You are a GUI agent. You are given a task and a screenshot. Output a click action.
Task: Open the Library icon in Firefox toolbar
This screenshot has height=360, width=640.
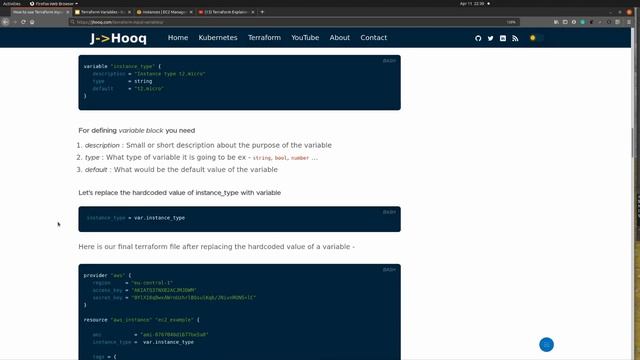pos(556,22)
